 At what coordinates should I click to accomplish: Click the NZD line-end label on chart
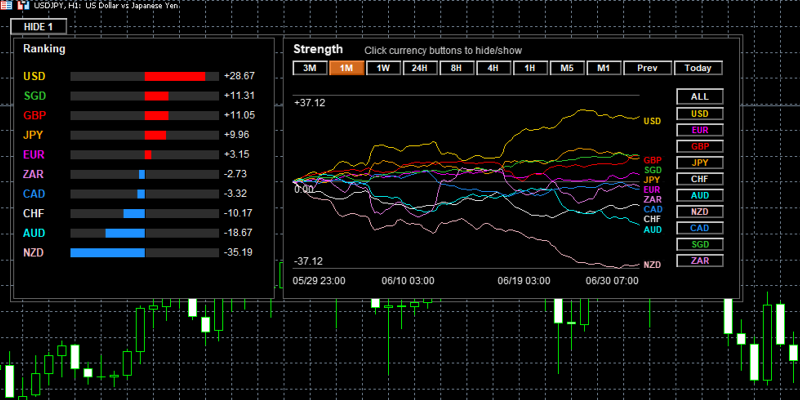pos(652,265)
